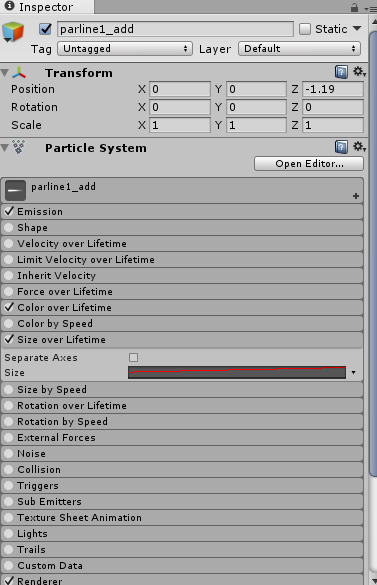Enable Rotation by Speed module
This screenshot has height=585, width=377.
(x=9, y=422)
